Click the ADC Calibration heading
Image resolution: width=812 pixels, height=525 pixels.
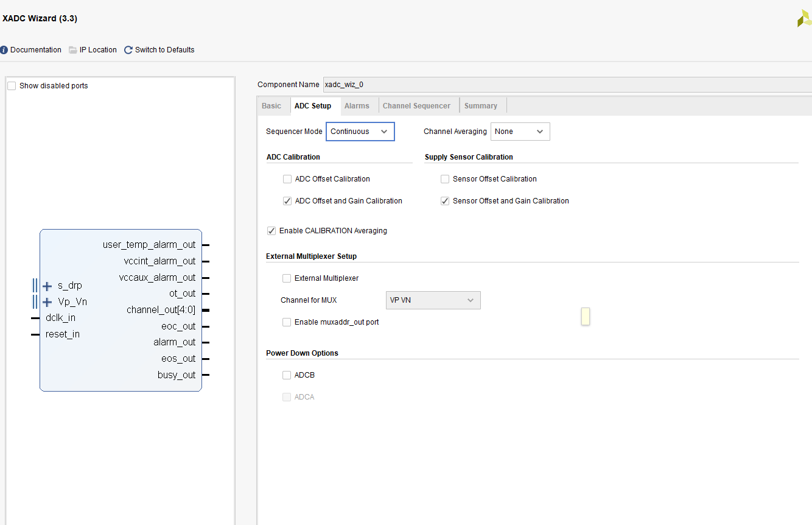pos(293,157)
